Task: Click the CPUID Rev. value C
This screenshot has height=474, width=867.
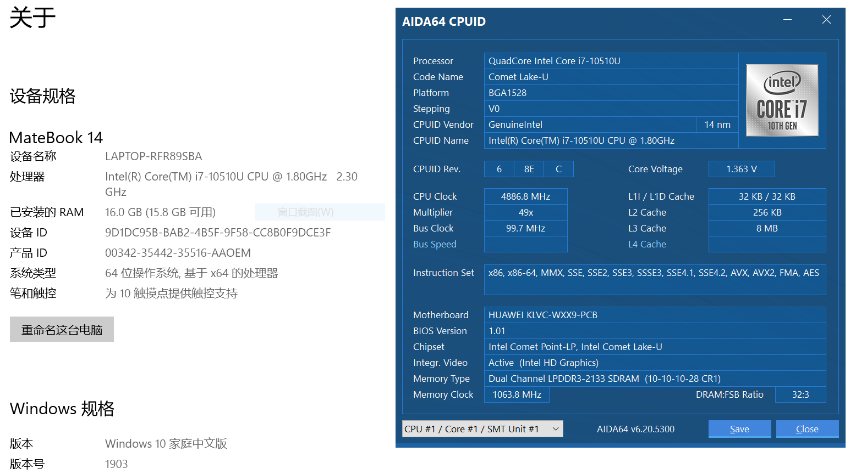Action: [x=558, y=169]
